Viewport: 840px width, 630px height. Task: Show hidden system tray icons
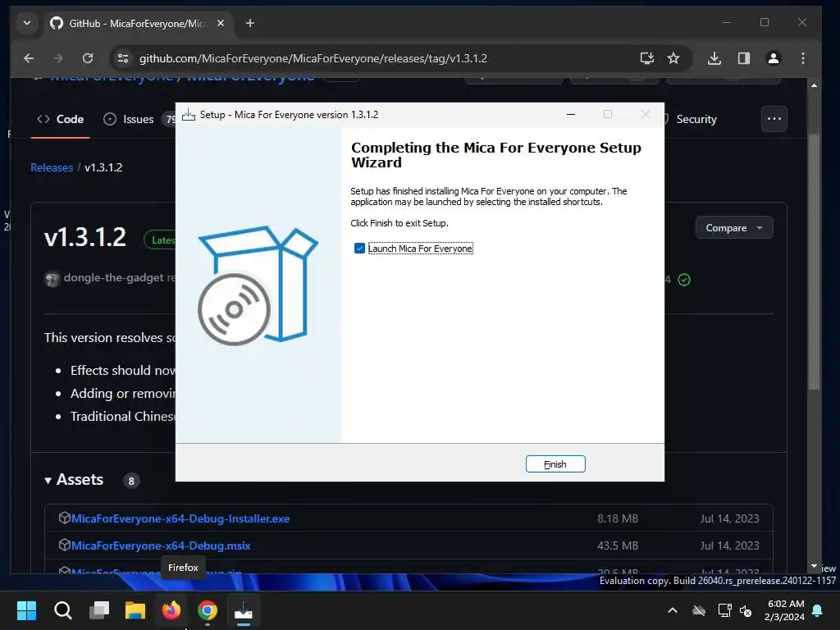(x=673, y=610)
